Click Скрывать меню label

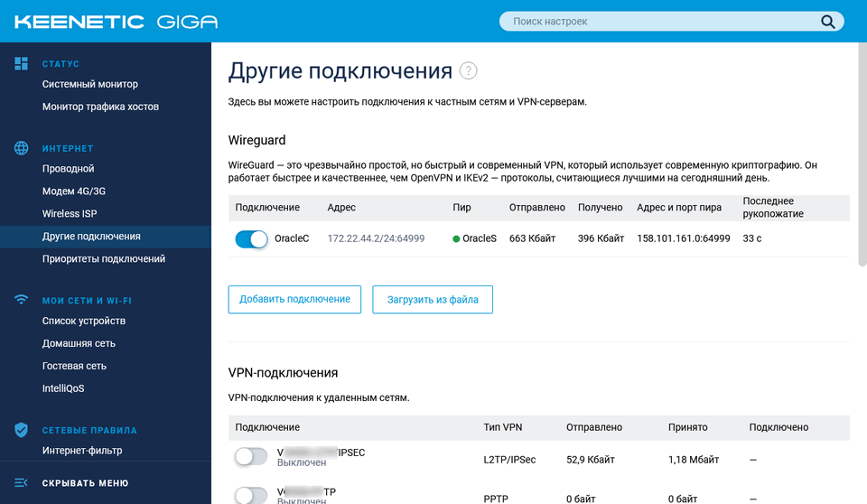click(x=85, y=483)
